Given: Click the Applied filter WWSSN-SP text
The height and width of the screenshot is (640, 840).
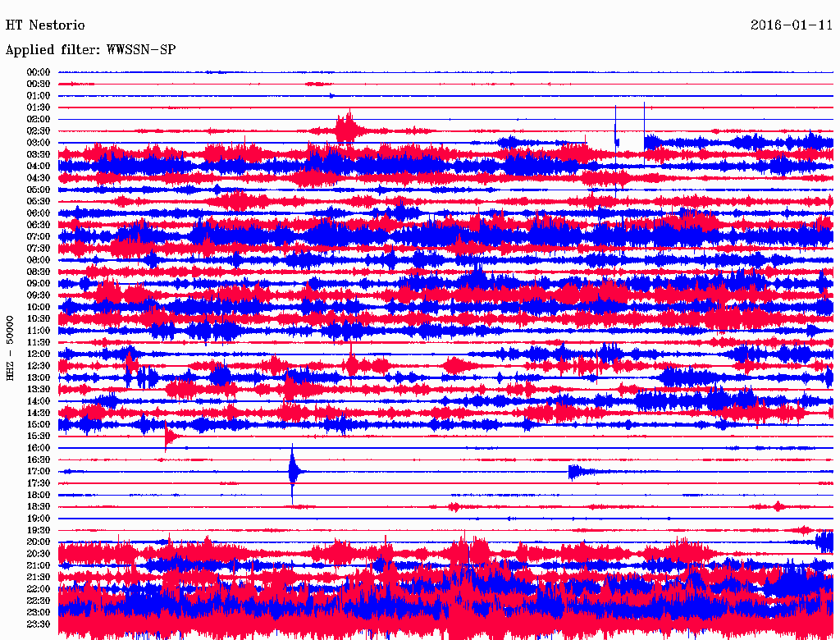Looking at the screenshot, I should (x=90, y=50).
